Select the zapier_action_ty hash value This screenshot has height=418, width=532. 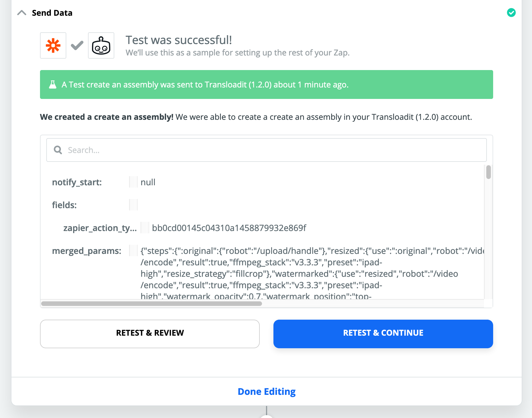pos(229,228)
